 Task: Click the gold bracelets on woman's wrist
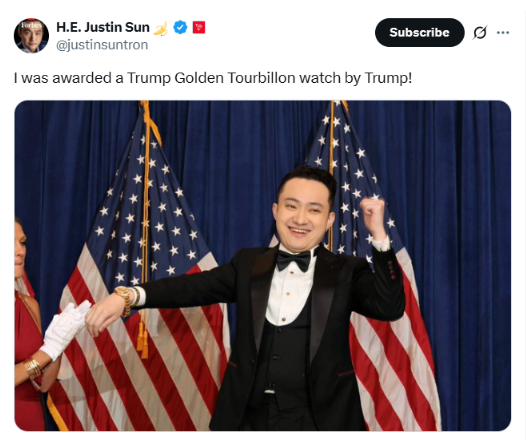tap(33, 368)
